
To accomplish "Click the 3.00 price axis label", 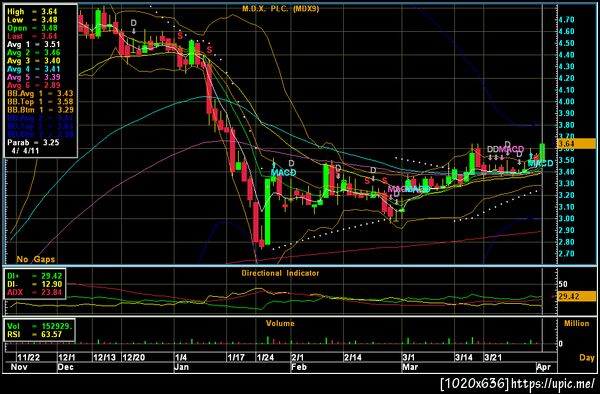I will click(x=566, y=218).
